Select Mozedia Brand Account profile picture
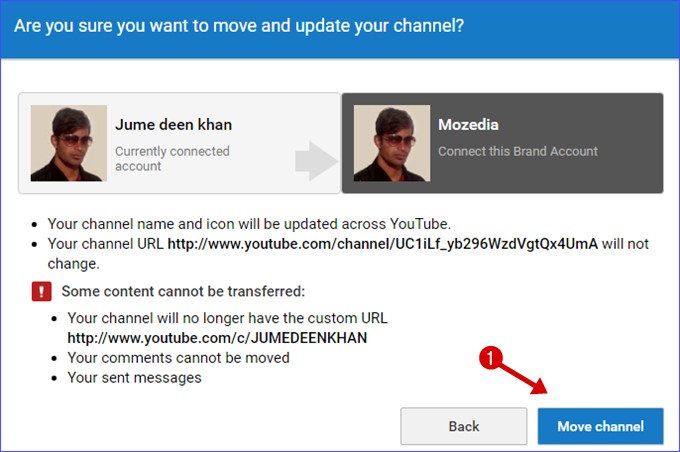Image resolution: width=680 pixels, height=452 pixels. (392, 143)
